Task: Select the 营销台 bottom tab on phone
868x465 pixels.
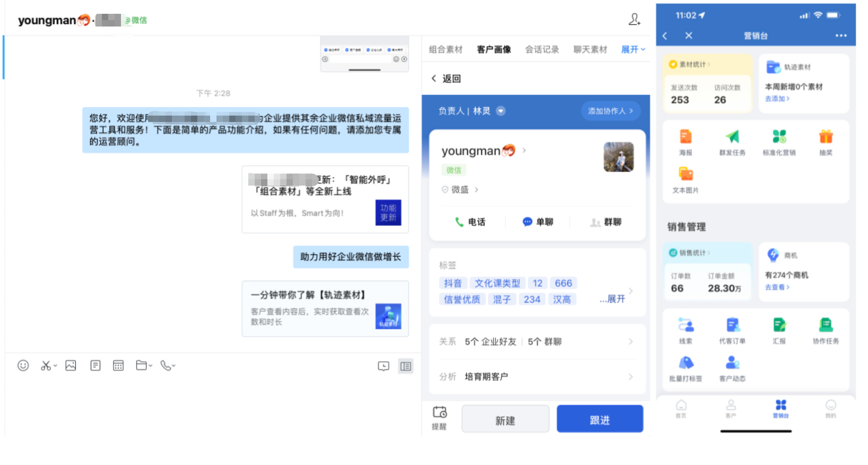Action: pyautogui.click(x=781, y=409)
